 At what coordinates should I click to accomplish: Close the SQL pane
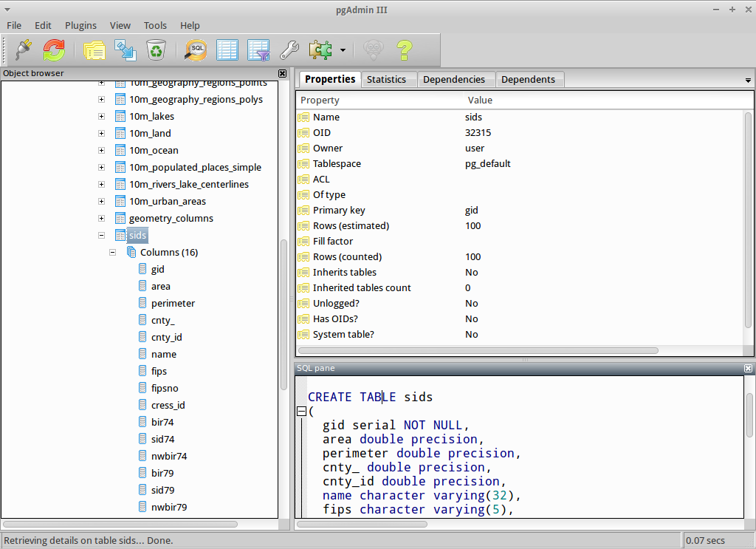748,368
